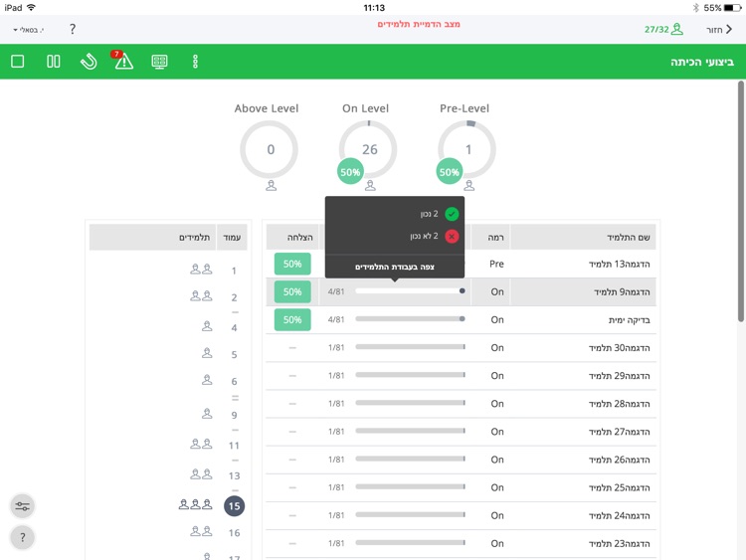Viewport: 746px width, 560px height.
Task: Select page 13 in pages list
Action: (234, 475)
